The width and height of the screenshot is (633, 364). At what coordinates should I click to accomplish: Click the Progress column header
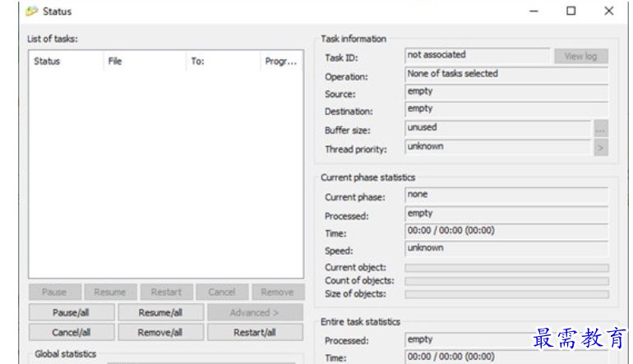pyautogui.click(x=280, y=62)
